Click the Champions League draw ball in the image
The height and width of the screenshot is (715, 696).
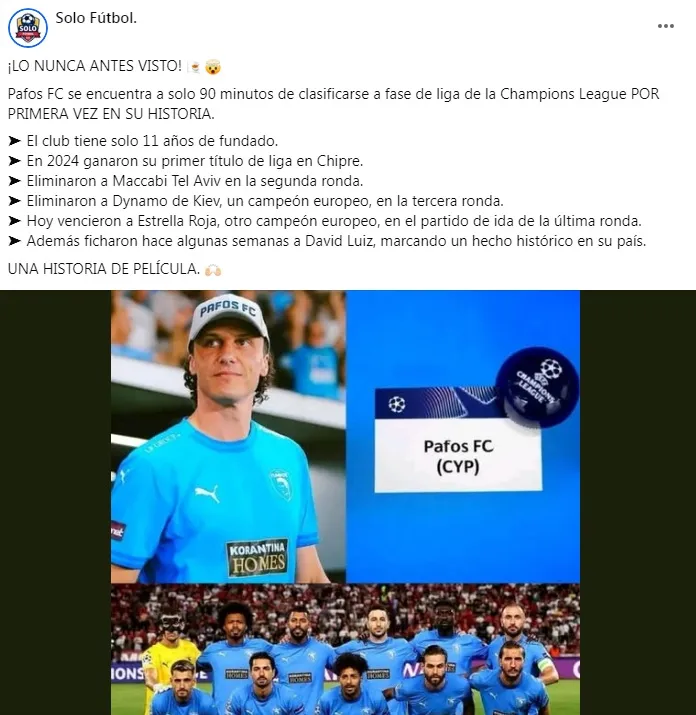tap(537, 388)
